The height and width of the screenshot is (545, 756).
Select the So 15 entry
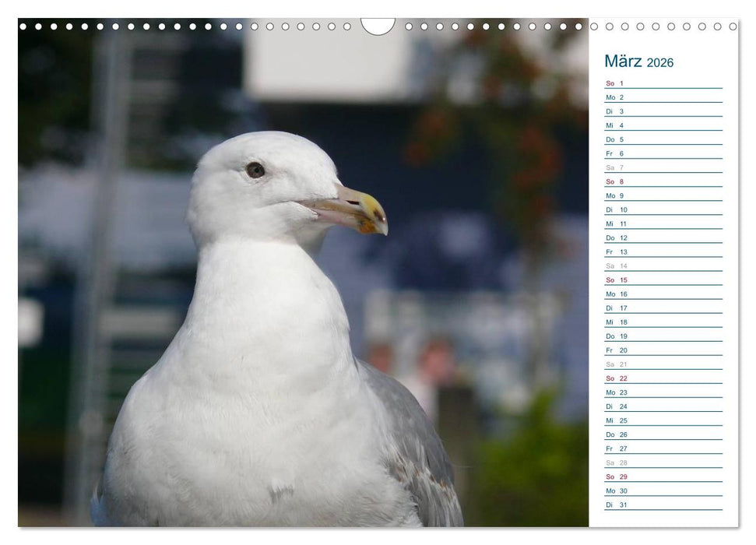[663, 280]
